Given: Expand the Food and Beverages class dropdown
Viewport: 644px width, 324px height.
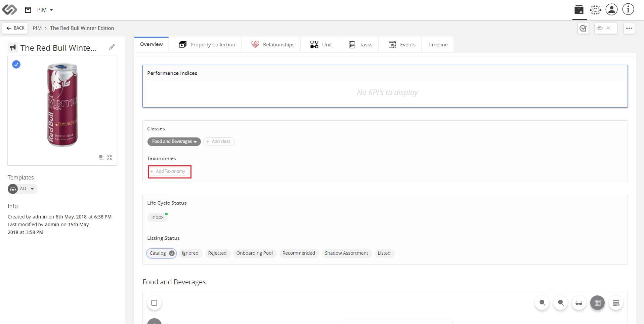Looking at the screenshot, I should coord(174,141).
